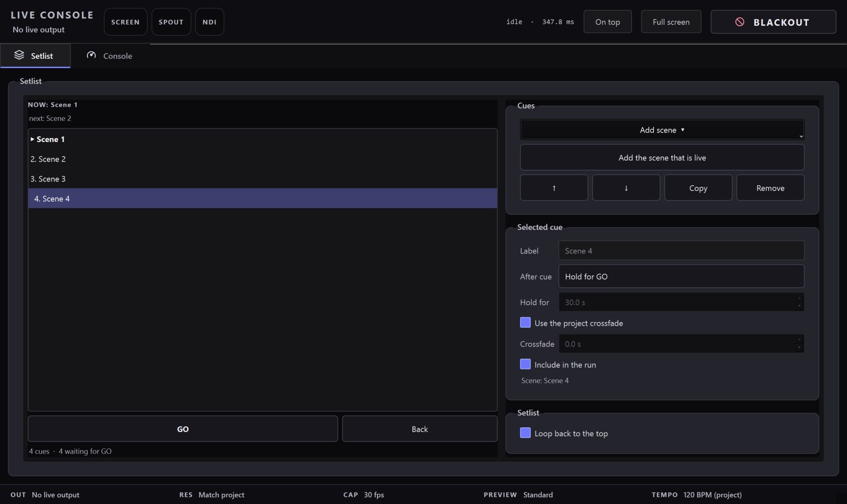Select Scene 1 in the cue list

(263, 139)
